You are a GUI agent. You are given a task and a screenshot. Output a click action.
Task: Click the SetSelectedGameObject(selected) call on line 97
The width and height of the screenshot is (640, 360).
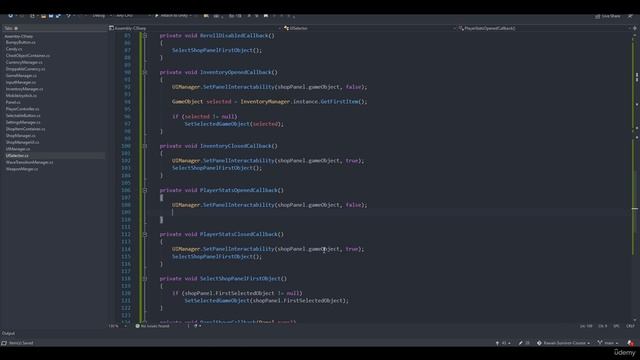coord(233,124)
